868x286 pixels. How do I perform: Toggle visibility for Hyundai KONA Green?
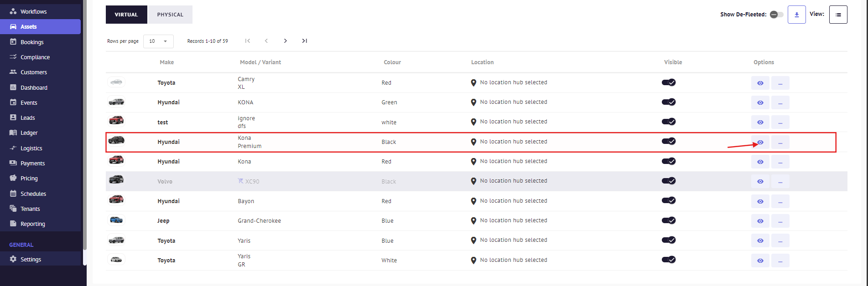[669, 102]
